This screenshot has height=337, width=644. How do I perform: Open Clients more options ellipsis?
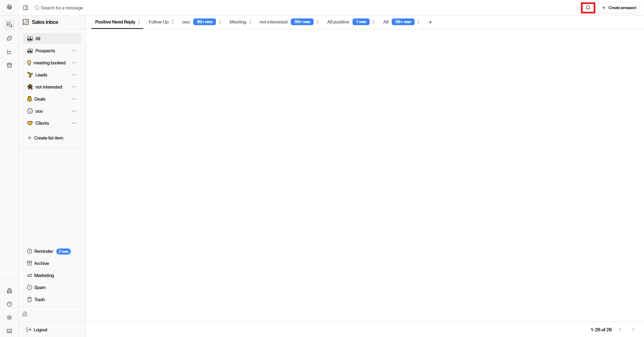74,123
